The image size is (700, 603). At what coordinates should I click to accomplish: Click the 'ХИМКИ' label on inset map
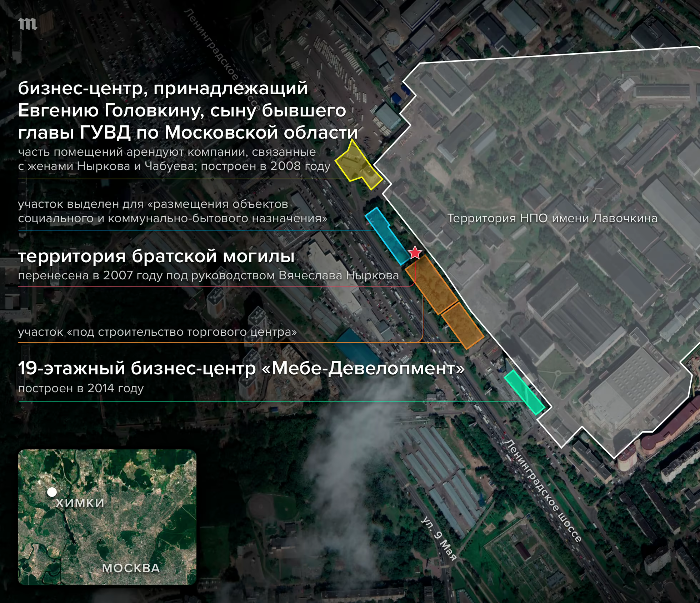click(x=80, y=503)
